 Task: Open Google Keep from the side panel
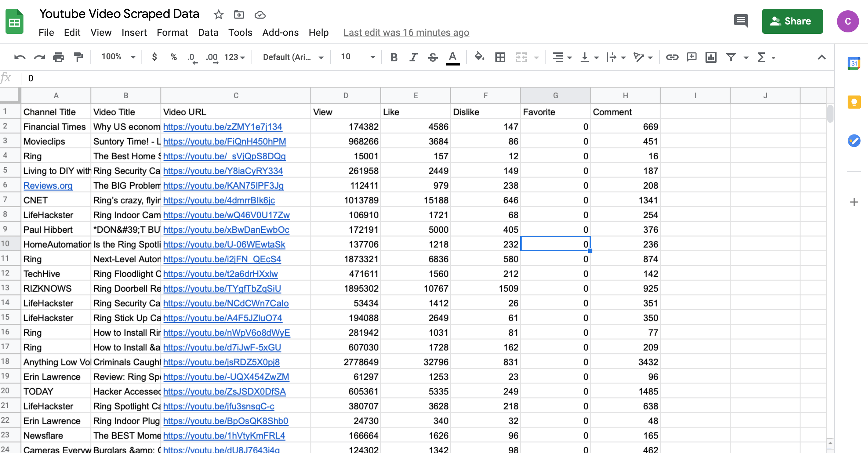(x=854, y=102)
